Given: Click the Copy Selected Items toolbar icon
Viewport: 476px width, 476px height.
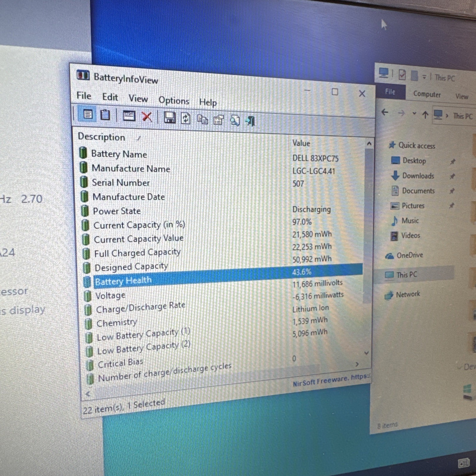Looking at the screenshot, I should pos(202,120).
